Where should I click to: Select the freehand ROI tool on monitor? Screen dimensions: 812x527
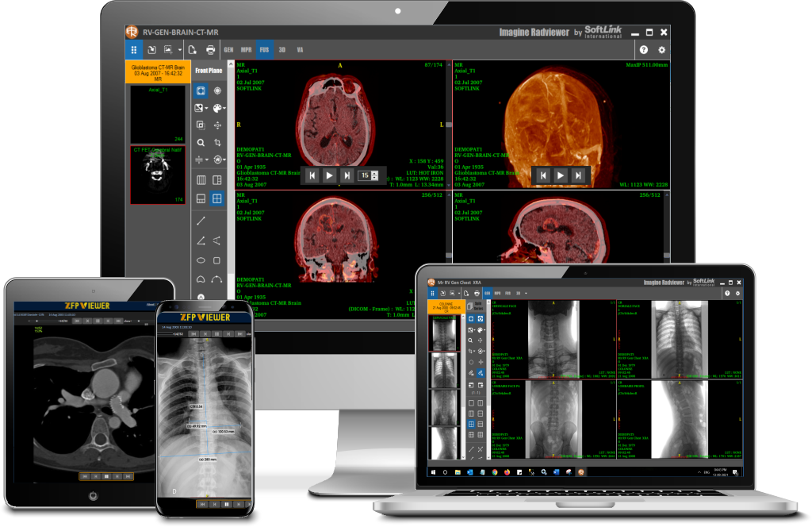pyautogui.click(x=201, y=279)
